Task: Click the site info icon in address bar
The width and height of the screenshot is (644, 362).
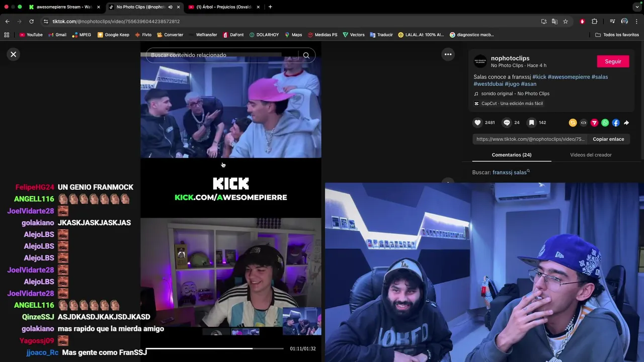Action: coord(46,22)
